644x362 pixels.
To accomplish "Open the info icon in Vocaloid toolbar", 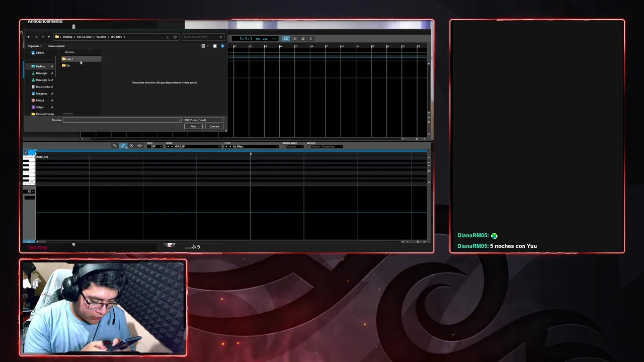I will click(x=311, y=39).
